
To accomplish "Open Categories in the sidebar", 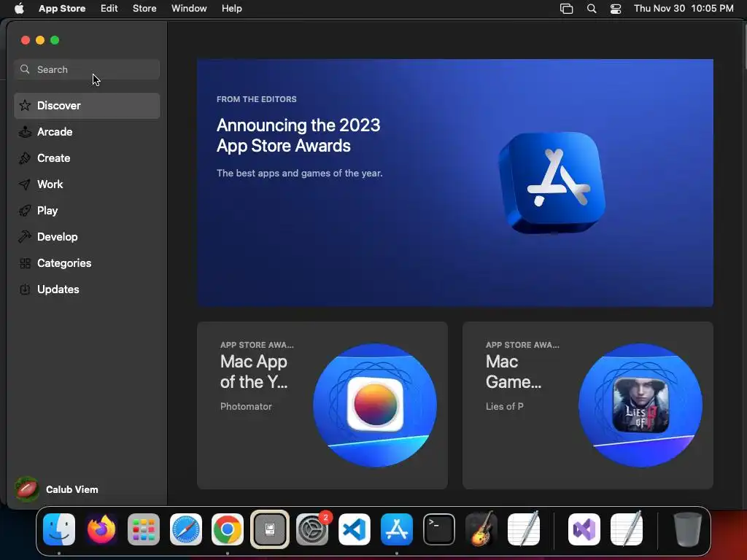I will coord(88,262).
